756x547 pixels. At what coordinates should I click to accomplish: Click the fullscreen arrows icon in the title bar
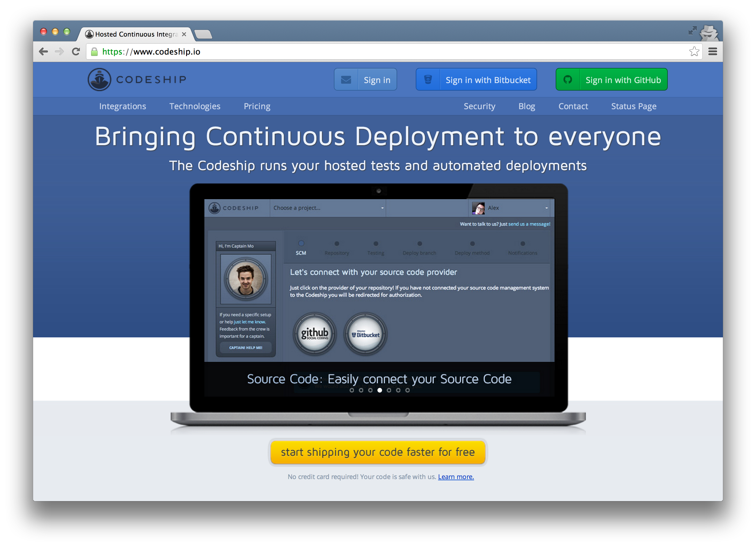tap(693, 31)
